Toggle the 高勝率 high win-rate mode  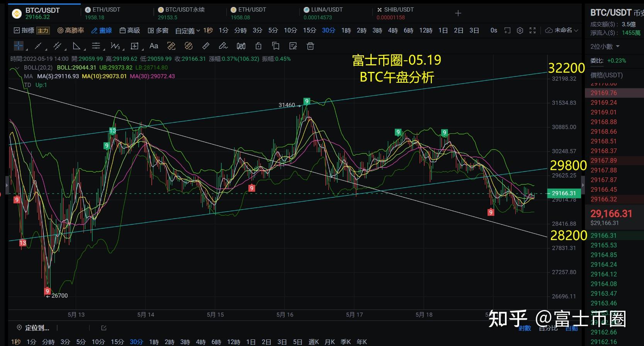point(71,31)
